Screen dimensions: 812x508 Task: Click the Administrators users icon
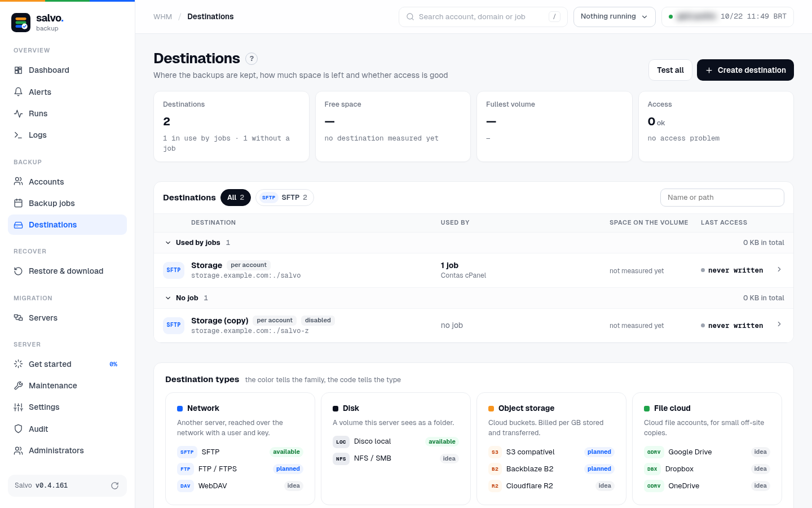click(18, 450)
